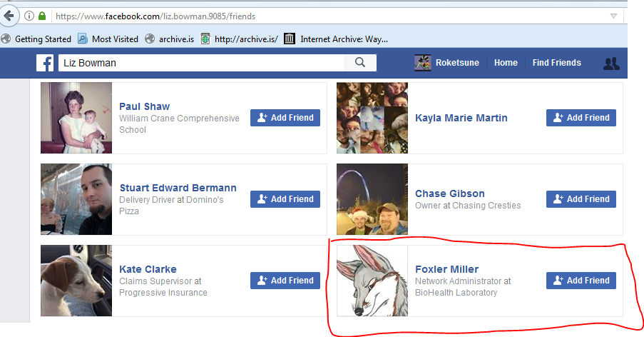This screenshot has height=337, width=644.
Task: Click the Facebook logo icon
Action: pos(45,63)
